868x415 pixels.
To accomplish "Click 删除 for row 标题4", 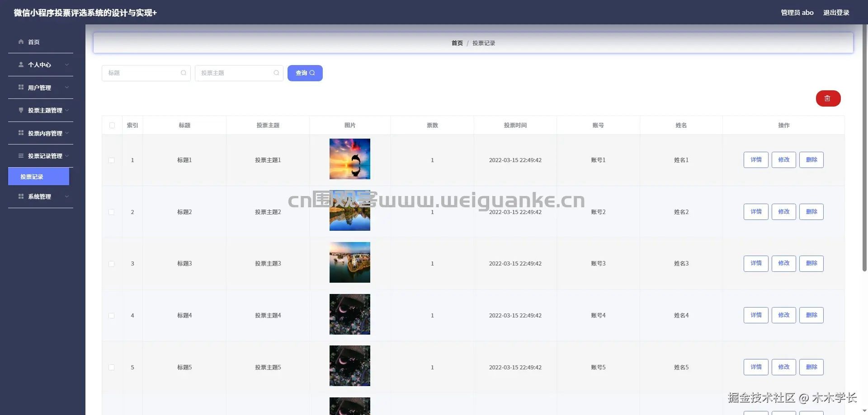I will coord(811,315).
